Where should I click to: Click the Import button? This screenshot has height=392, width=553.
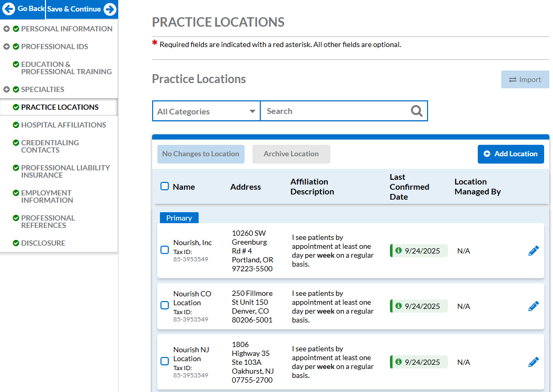pyautogui.click(x=525, y=79)
